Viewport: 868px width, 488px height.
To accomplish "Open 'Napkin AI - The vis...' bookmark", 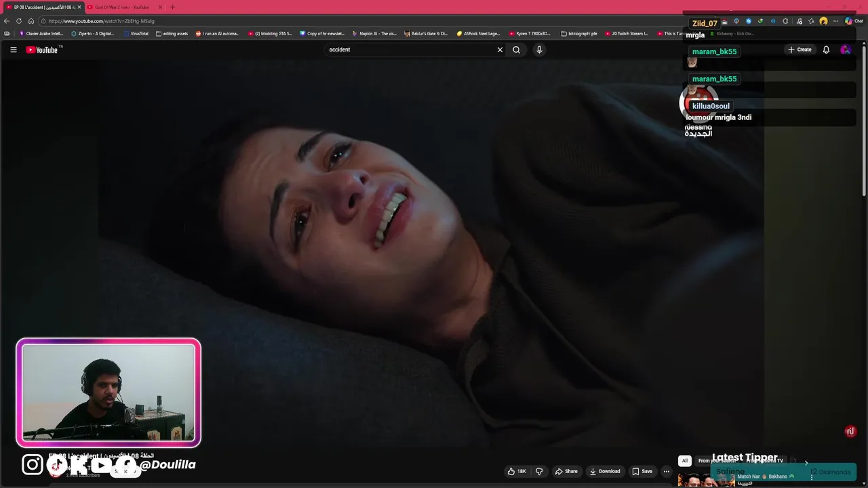I will 374,33.
